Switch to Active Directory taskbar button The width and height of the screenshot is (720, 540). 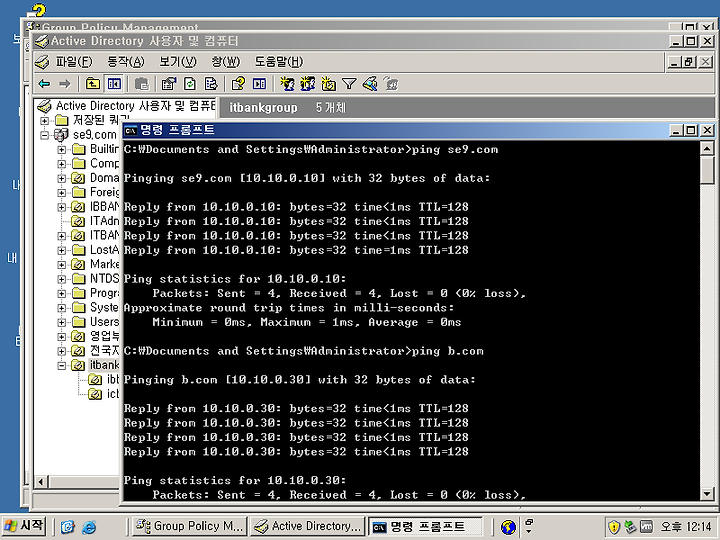pyautogui.click(x=307, y=526)
